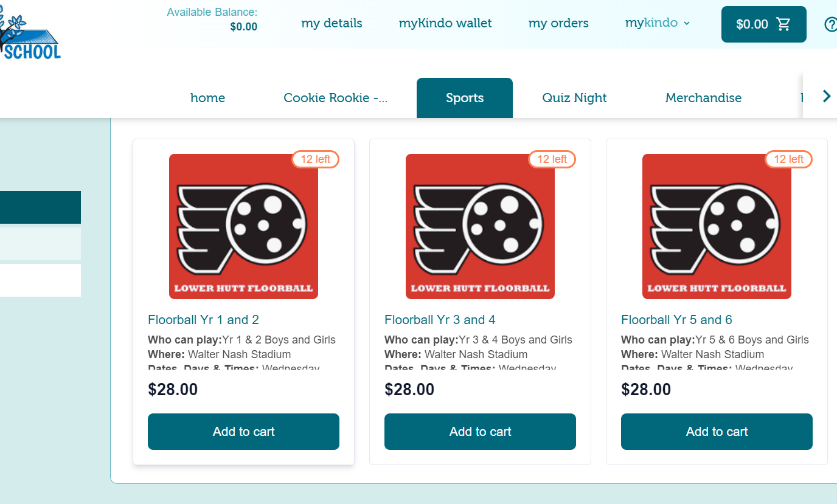Screen dimensions: 837x504
Task: Add Floorball Yr 5 and 6 to cart
Action: (717, 432)
